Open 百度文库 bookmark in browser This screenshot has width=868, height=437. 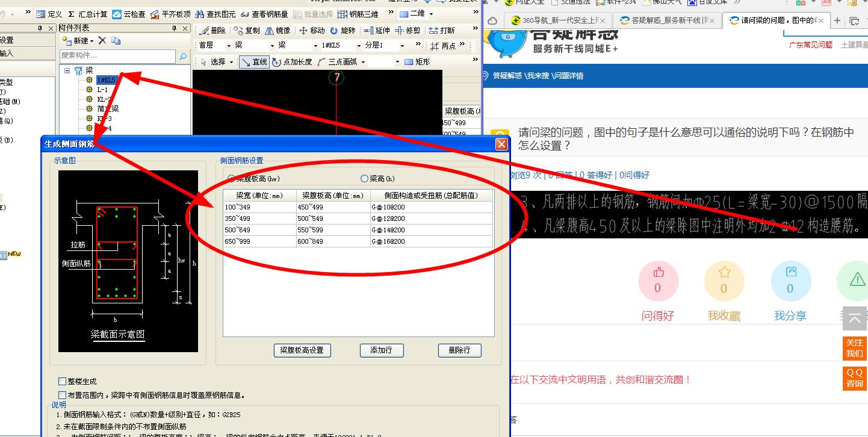[x=707, y=2]
